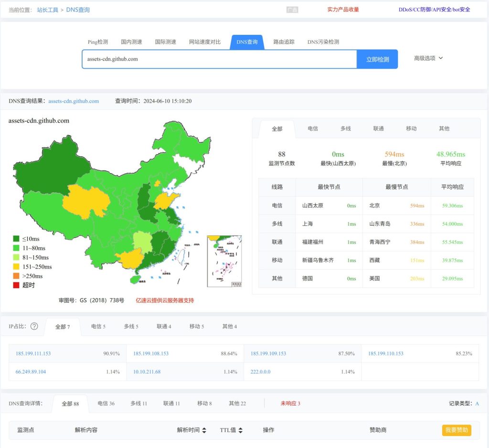Select IP占比 tab 多线 5

click(131, 326)
